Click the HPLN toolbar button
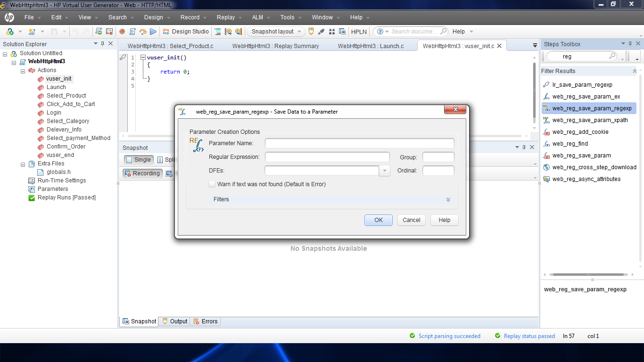This screenshot has height=362, width=644. [x=359, y=32]
